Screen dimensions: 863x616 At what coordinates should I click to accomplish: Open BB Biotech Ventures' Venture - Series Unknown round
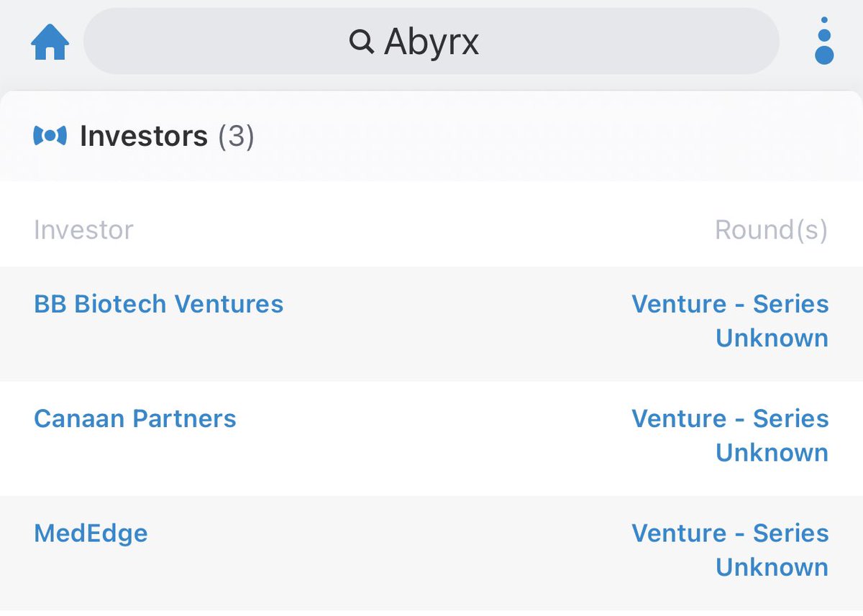tap(730, 321)
